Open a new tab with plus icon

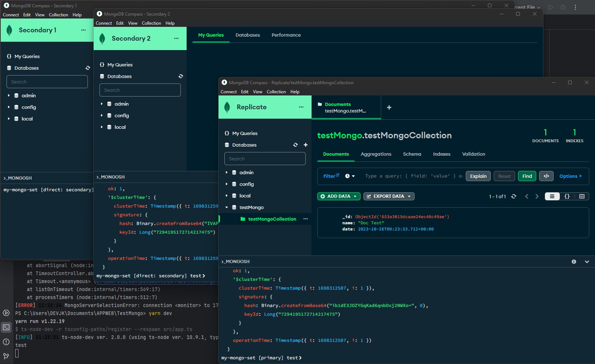389,107
